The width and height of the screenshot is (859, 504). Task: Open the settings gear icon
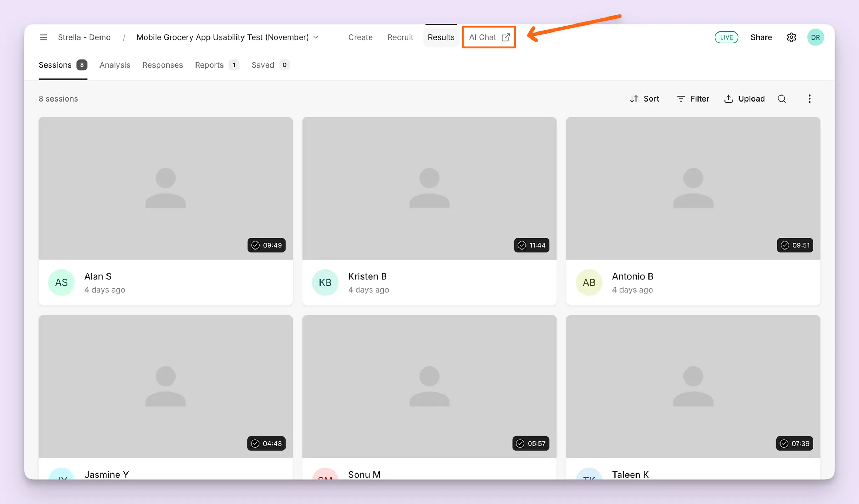(791, 37)
